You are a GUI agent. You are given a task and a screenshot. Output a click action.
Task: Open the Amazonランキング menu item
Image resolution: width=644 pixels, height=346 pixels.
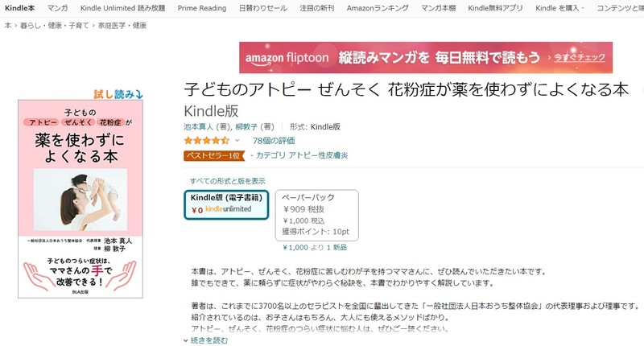pos(378,8)
